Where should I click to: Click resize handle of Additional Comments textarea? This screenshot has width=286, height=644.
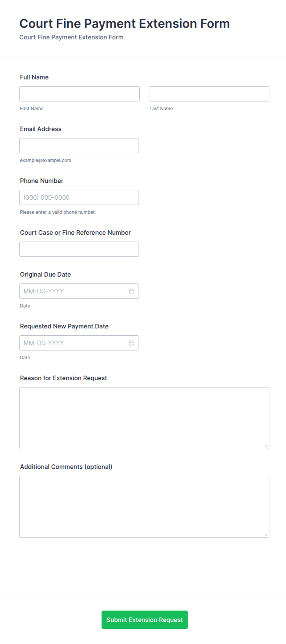(266, 535)
